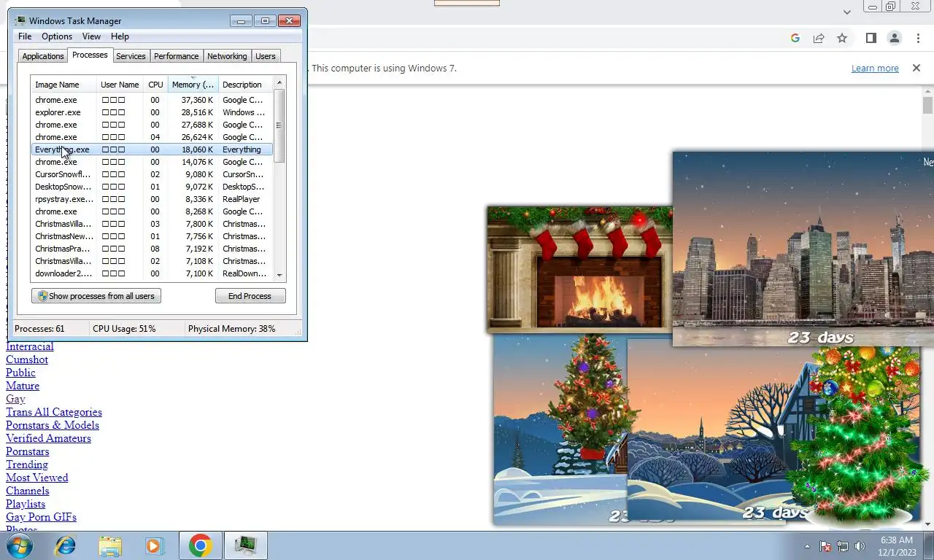This screenshot has height=560, width=934.
Task: Open the volume speaker tray icon
Action: (x=860, y=546)
